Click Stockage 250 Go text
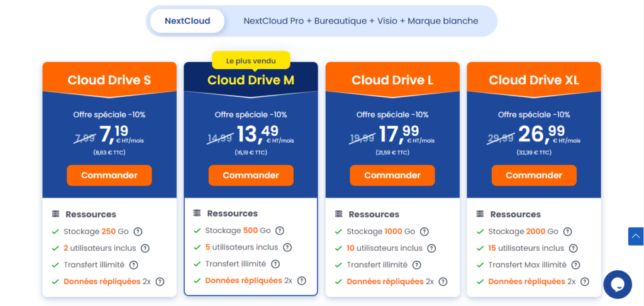This screenshot has height=306, width=644. (96, 232)
